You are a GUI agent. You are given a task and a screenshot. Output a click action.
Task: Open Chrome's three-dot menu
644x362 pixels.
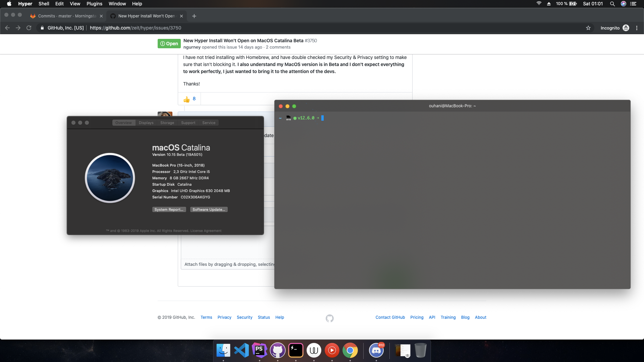(637, 28)
